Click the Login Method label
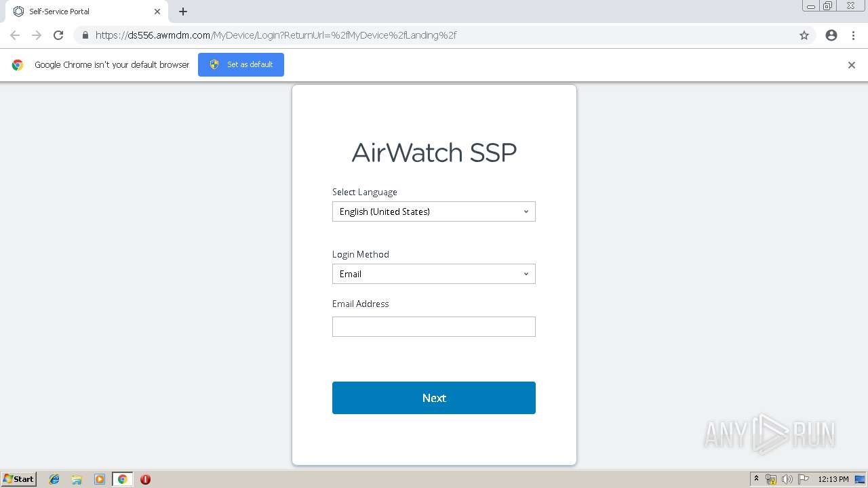The image size is (868, 488). click(x=361, y=254)
